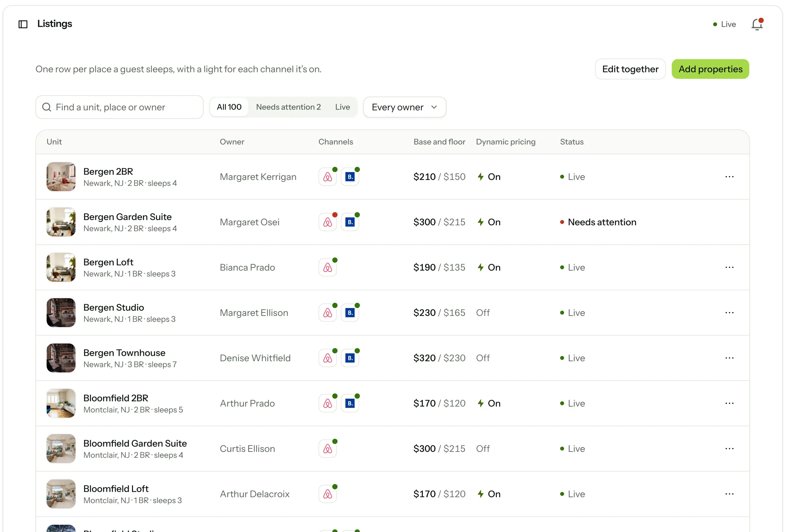Open more options menu for Bergen Studio
The image size is (788, 532).
(x=729, y=313)
